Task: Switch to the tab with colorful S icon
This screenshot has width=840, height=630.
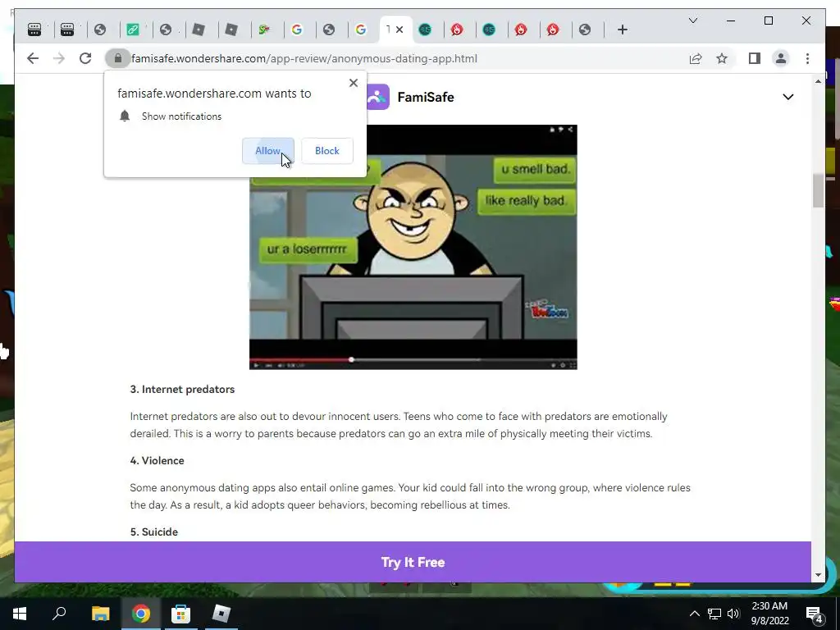Action: [x=263, y=30]
